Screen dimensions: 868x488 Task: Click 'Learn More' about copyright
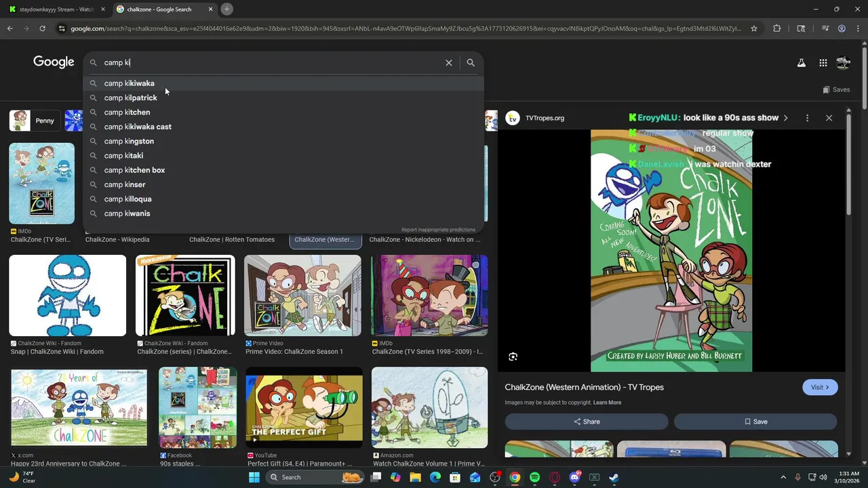607,403
